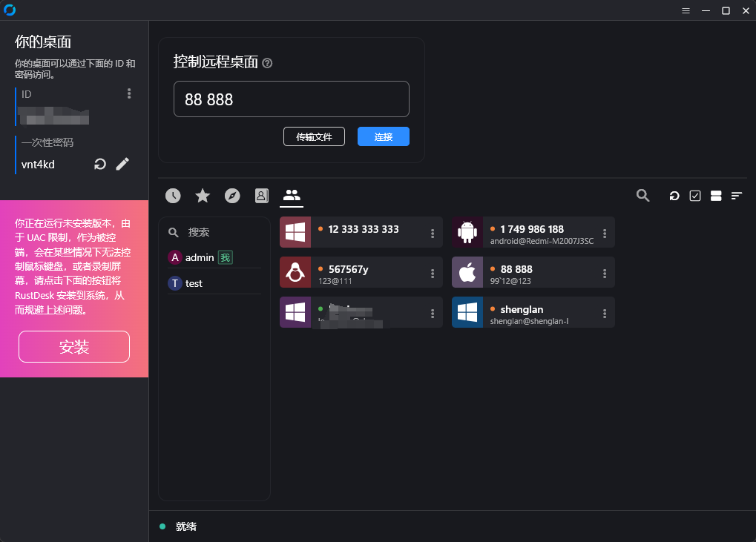Switch the peer card view layout
This screenshot has width=756, height=542.
[716, 196]
